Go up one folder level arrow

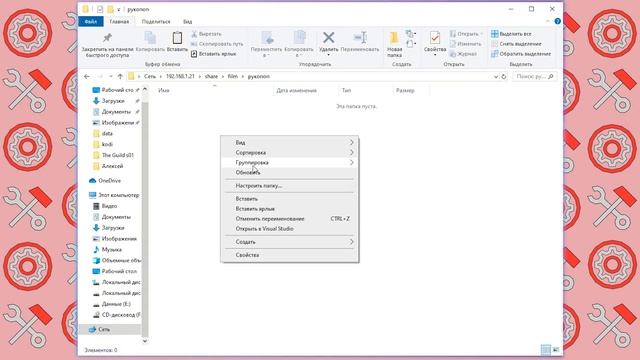pos(120,76)
